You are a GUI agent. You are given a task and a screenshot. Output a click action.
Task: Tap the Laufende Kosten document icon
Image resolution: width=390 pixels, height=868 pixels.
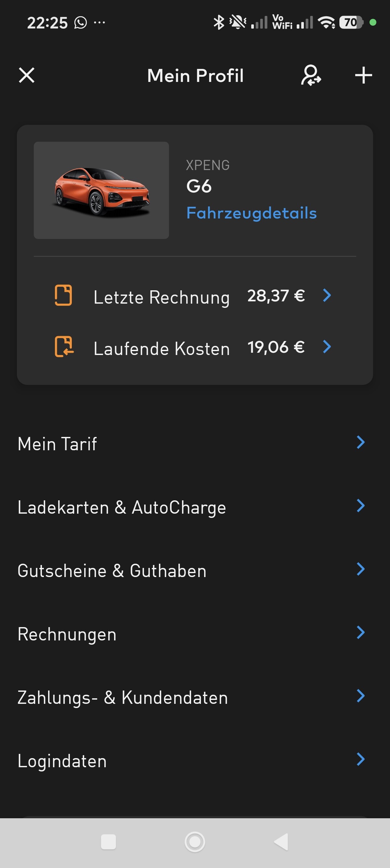click(x=64, y=347)
